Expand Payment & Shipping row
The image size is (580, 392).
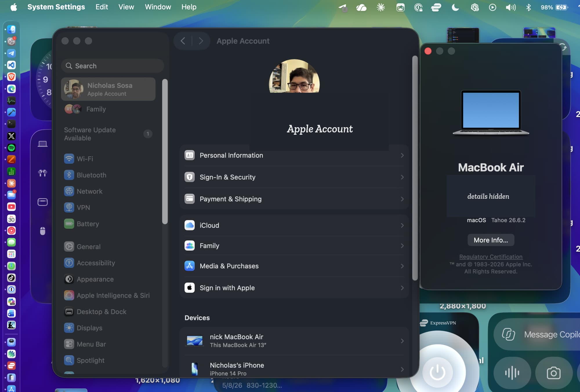point(294,199)
